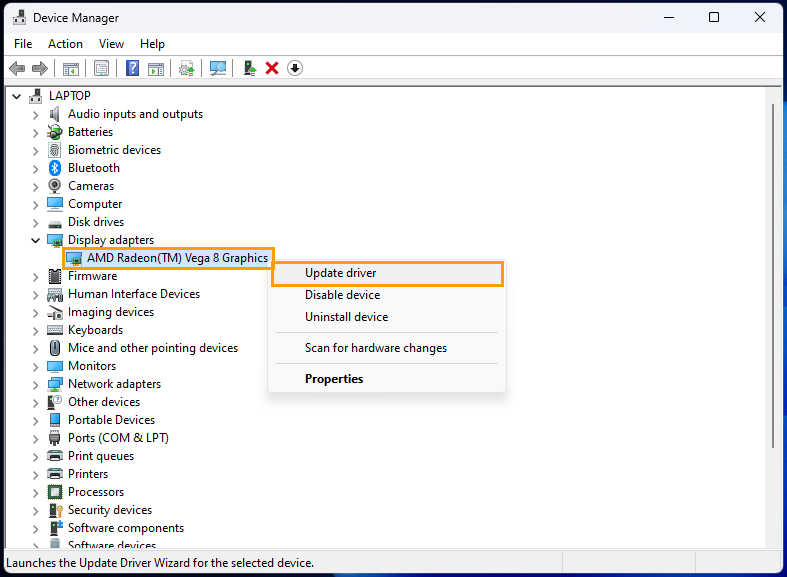Select the LAPTOP root label
Viewport: 787px width, 577px height.
pyautogui.click(x=70, y=96)
